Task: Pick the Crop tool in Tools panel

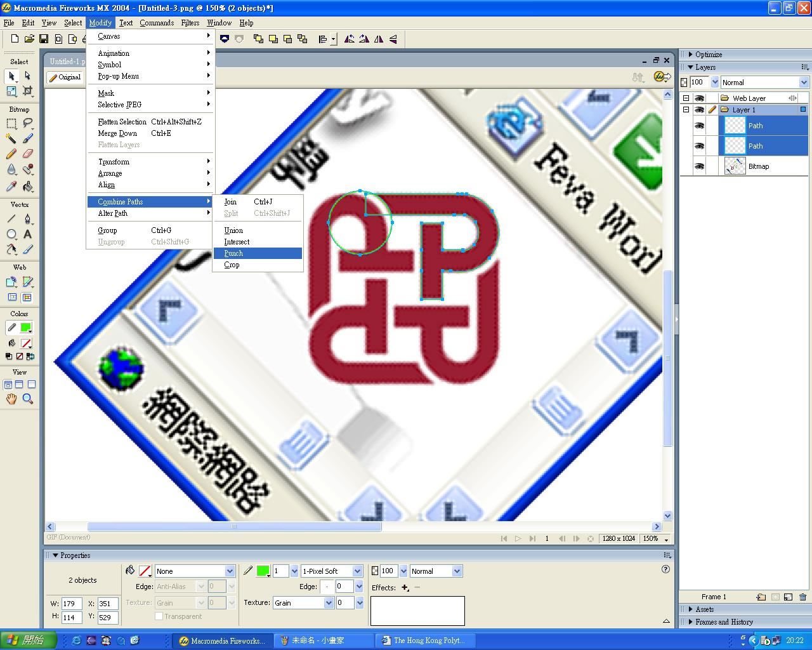Action: pyautogui.click(x=27, y=91)
